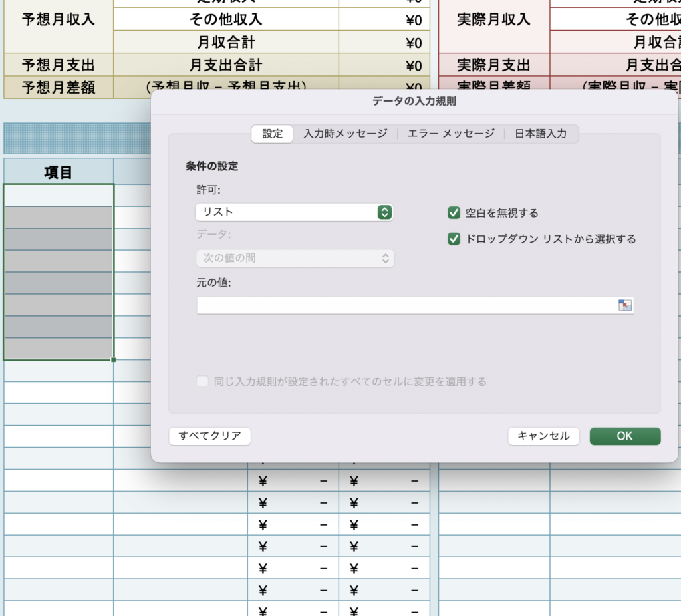Viewport: 681px width, 616px height.
Task: Select the その他収入 cell in 予想 table
Action: pos(226,19)
